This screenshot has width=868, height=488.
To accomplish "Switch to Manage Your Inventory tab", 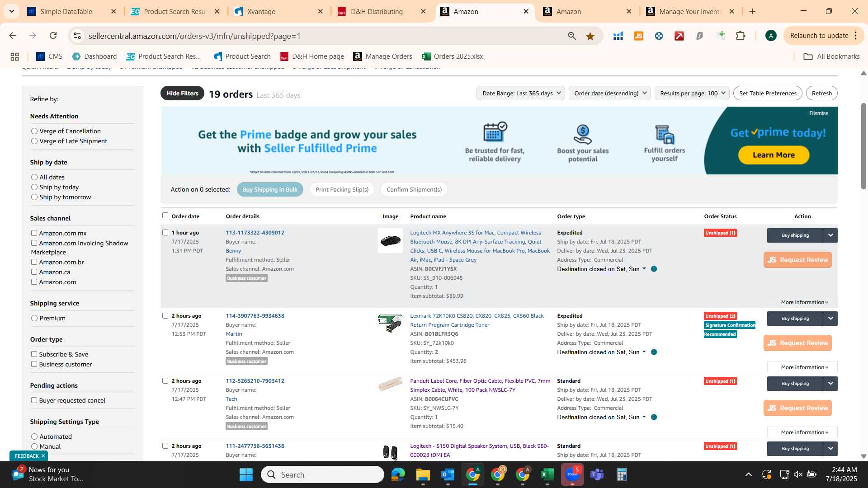I will pos(690,11).
